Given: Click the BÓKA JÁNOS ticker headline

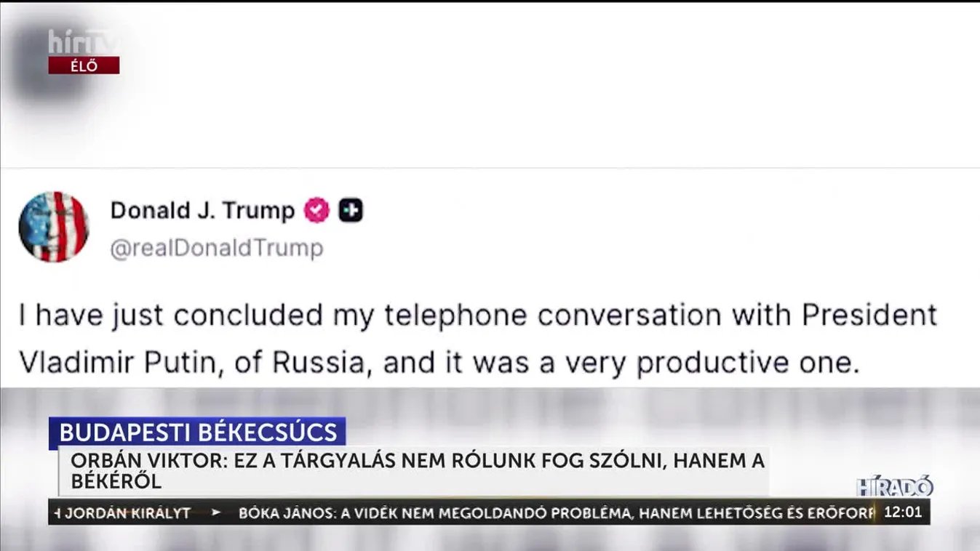Looking at the screenshot, I should tap(557, 512).
